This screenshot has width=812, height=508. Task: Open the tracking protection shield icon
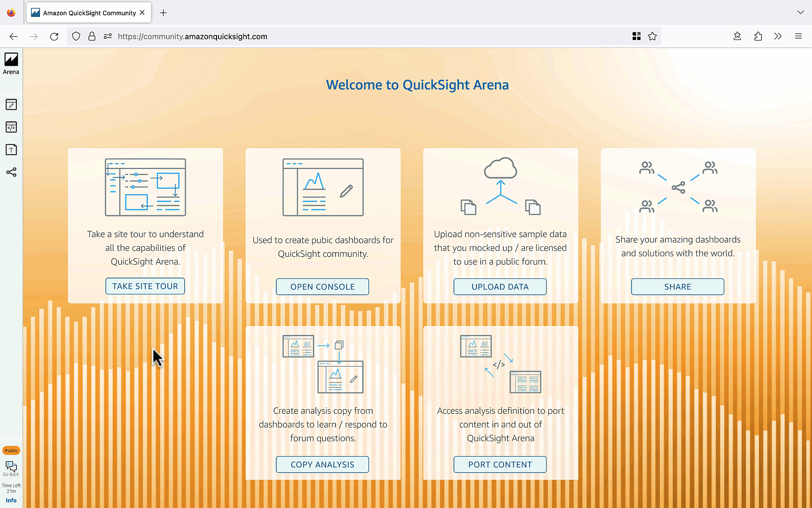(x=76, y=36)
